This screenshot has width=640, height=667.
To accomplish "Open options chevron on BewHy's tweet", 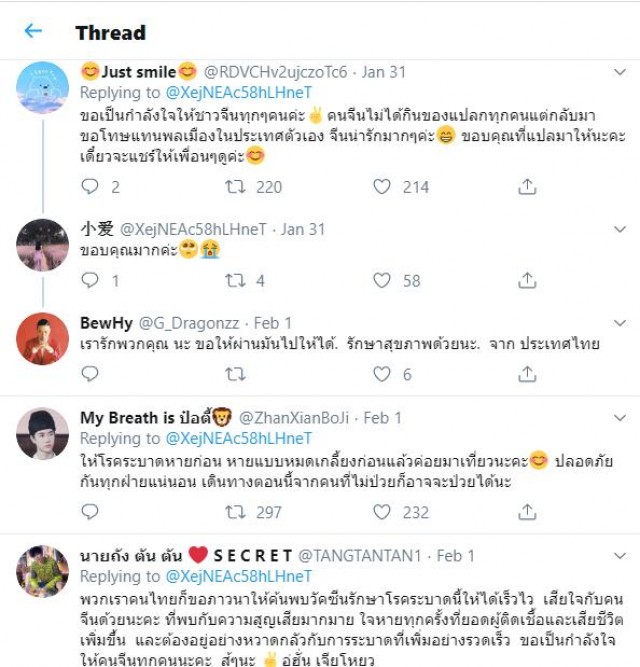I will click(x=620, y=323).
